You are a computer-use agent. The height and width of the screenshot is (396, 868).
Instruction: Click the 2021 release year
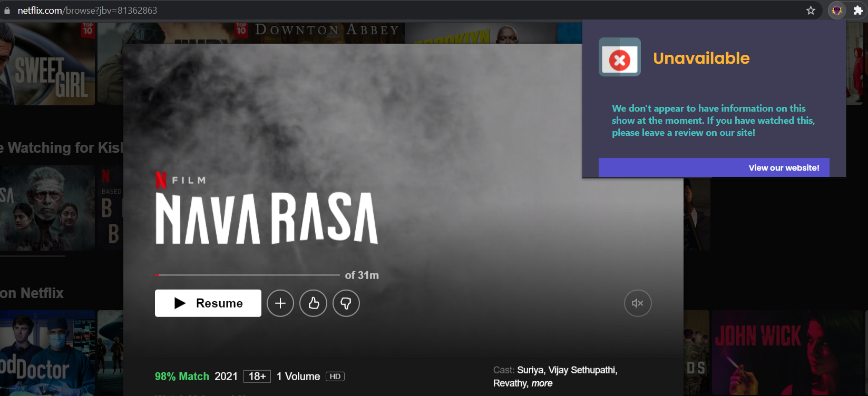[x=226, y=377]
